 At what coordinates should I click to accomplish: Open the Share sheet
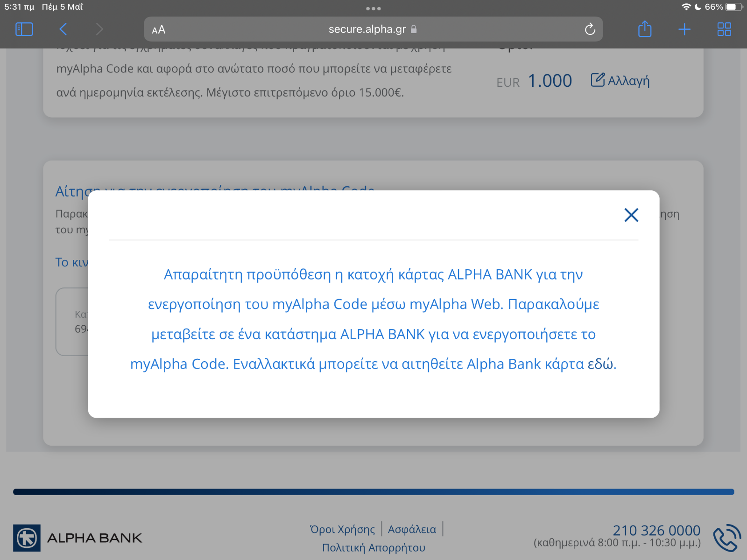[x=645, y=29]
